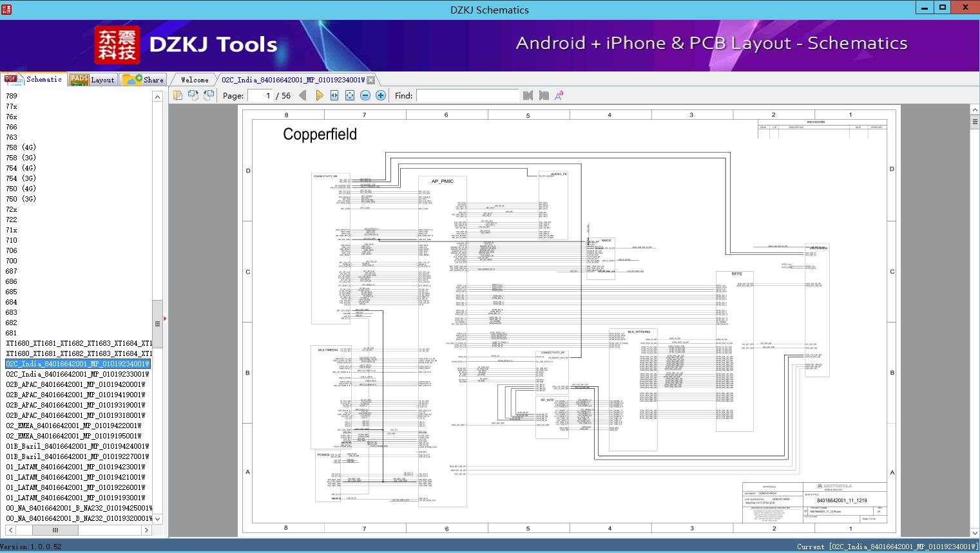980x553 pixels.
Task: Select 01B_Bazil_84016642001_MP_01019424001W file
Action: pyautogui.click(x=77, y=446)
